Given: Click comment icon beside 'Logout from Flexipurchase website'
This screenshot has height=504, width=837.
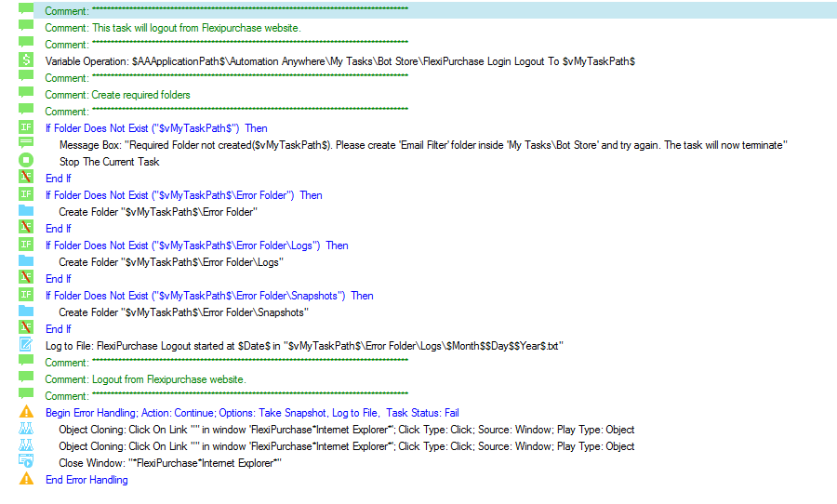Looking at the screenshot, I should tap(26, 378).
